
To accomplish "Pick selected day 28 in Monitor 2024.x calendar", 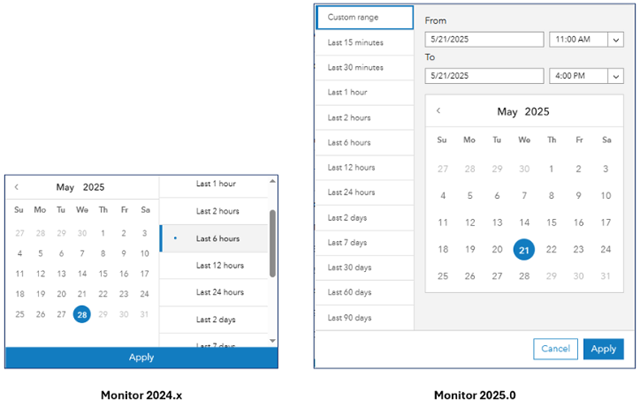I will point(82,315).
